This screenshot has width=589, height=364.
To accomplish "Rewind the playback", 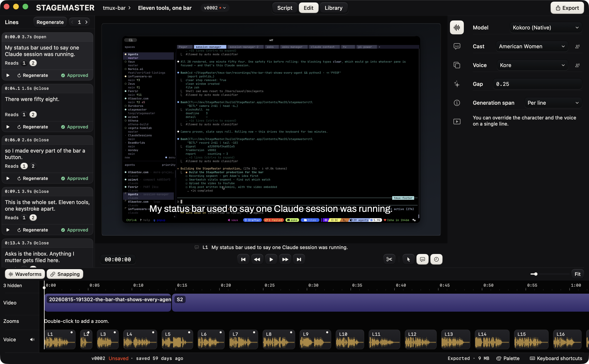I will pyautogui.click(x=257, y=259).
